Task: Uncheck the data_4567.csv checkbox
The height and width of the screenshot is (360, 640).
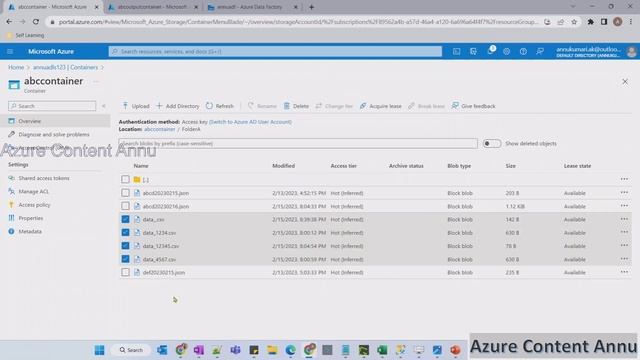Action: click(125, 259)
